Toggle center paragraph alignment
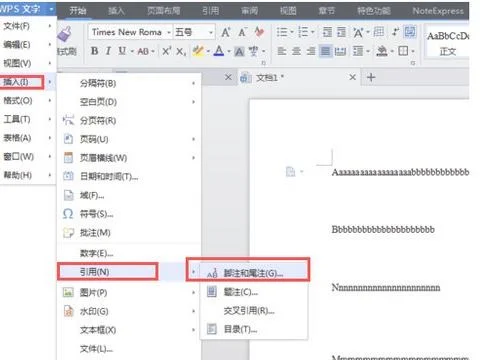This screenshot has height=360, width=480. pos(296,51)
